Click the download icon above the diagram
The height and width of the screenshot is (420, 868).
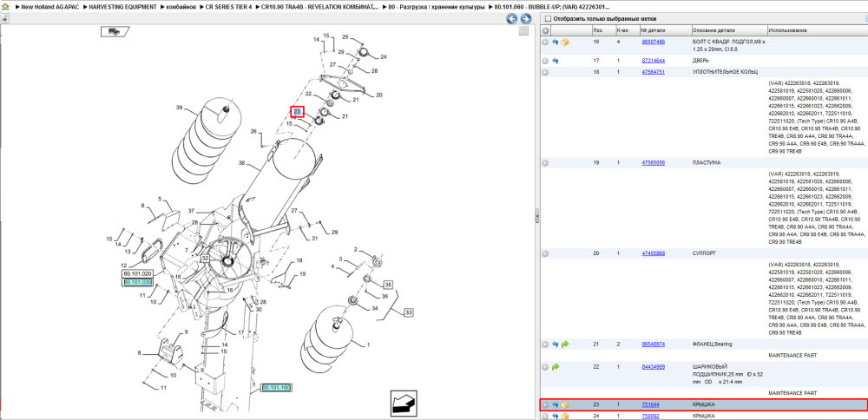tap(4, 18)
